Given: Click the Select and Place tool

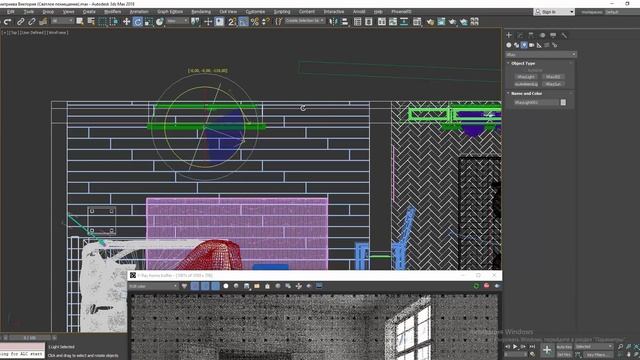Looking at the screenshot, I should [160, 21].
